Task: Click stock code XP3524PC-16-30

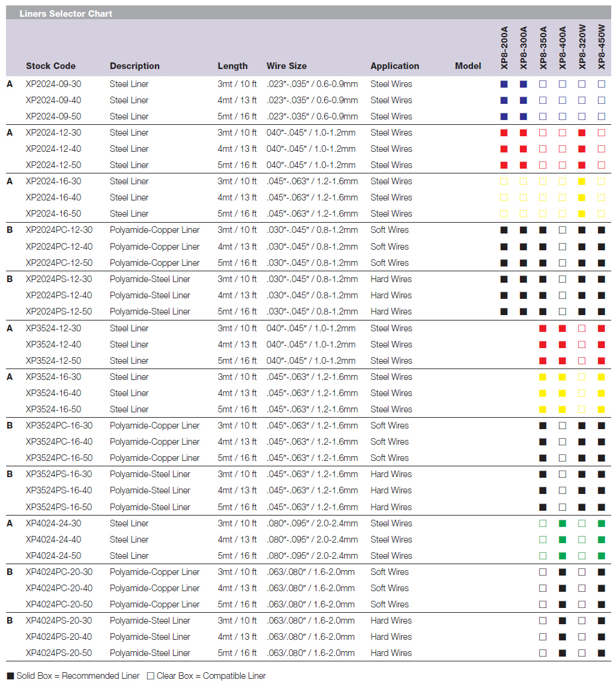Action: 59,426
